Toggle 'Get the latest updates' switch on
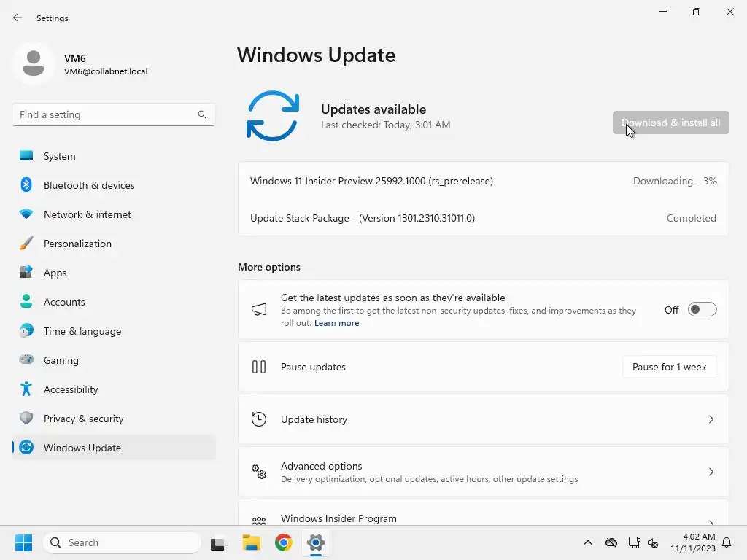 [703, 309]
